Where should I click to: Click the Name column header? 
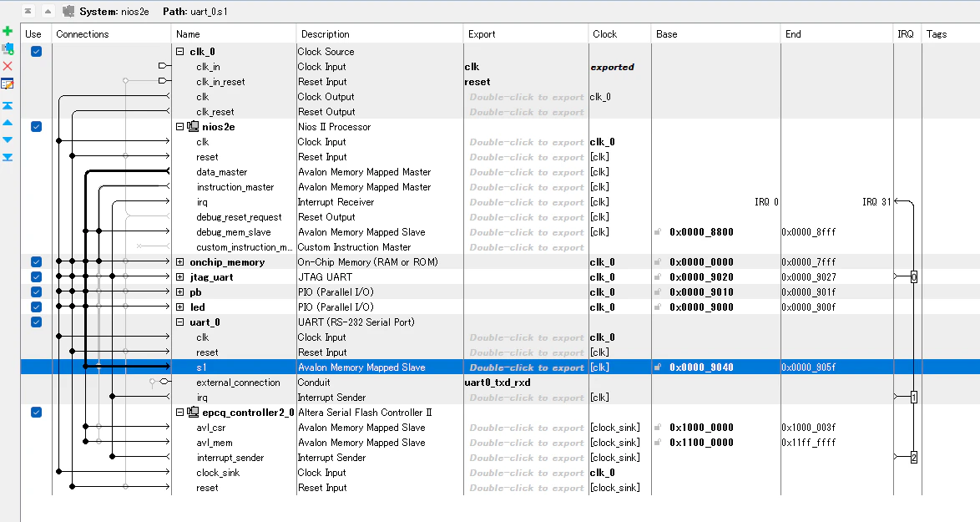pos(234,34)
